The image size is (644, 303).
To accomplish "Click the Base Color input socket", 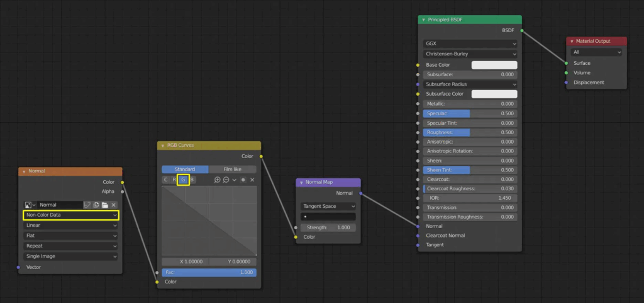I will [x=418, y=65].
